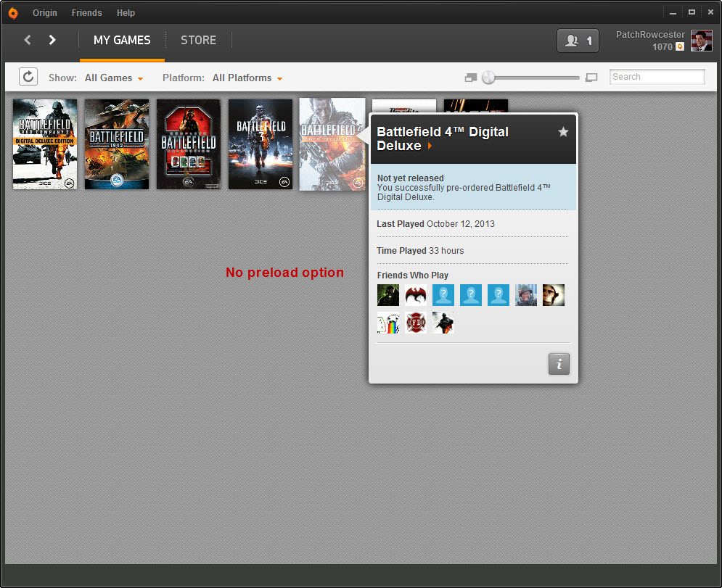Click the 1070 points value
This screenshot has height=588, width=722.
[662, 46]
